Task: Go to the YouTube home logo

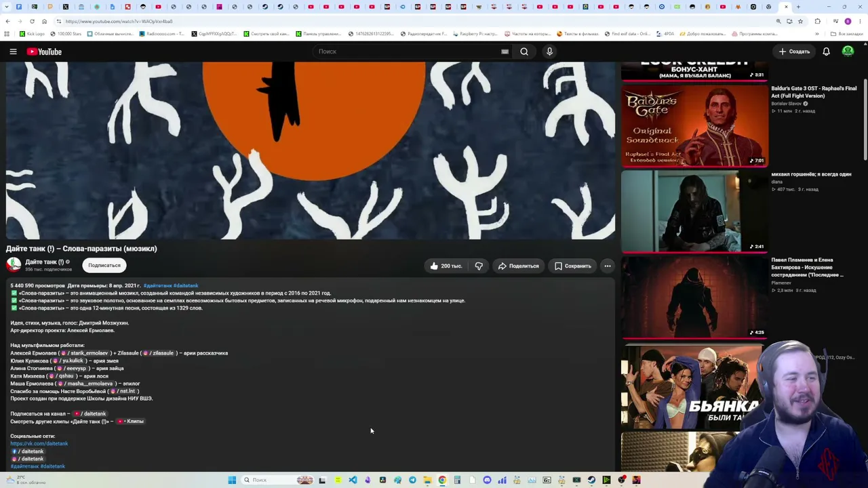Action: click(x=44, y=52)
